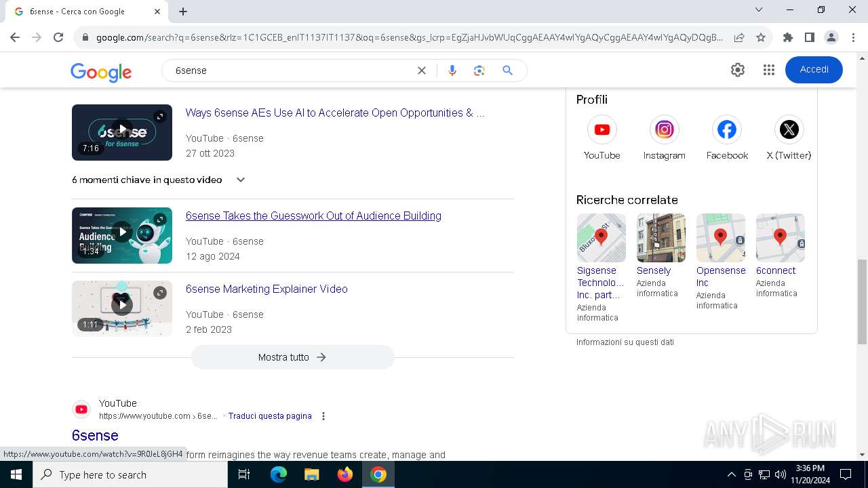Open 6connect related search
This screenshot has height=488, width=868.
tap(780, 256)
